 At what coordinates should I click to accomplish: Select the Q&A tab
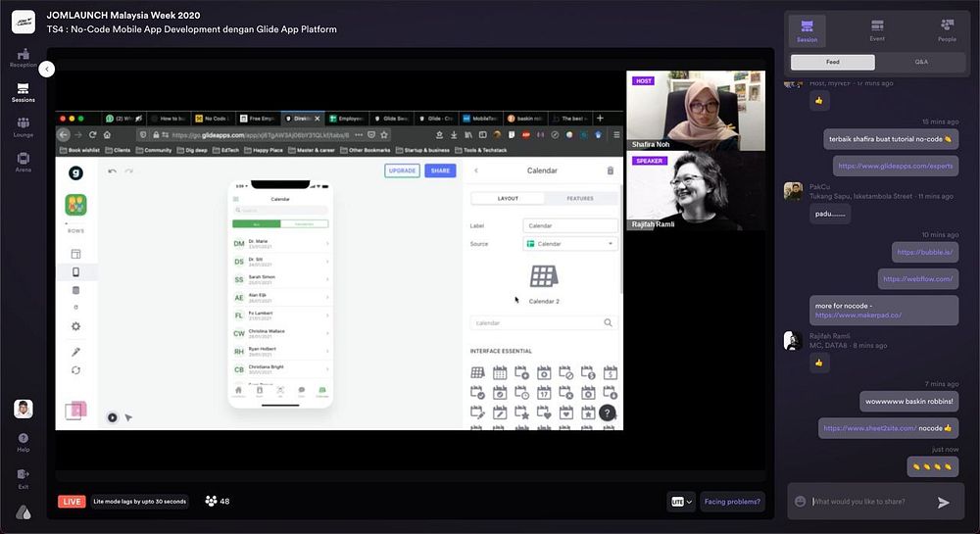[x=921, y=62]
